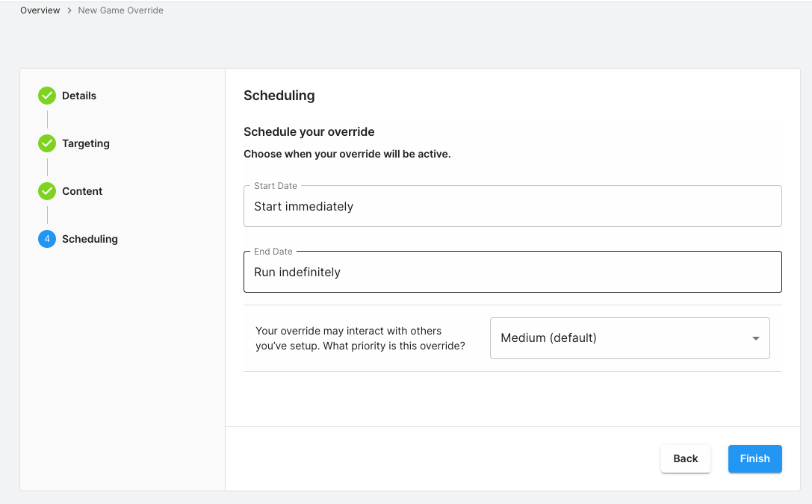Open the Start Date field
Viewport: 812px width, 504px height.
(512, 206)
